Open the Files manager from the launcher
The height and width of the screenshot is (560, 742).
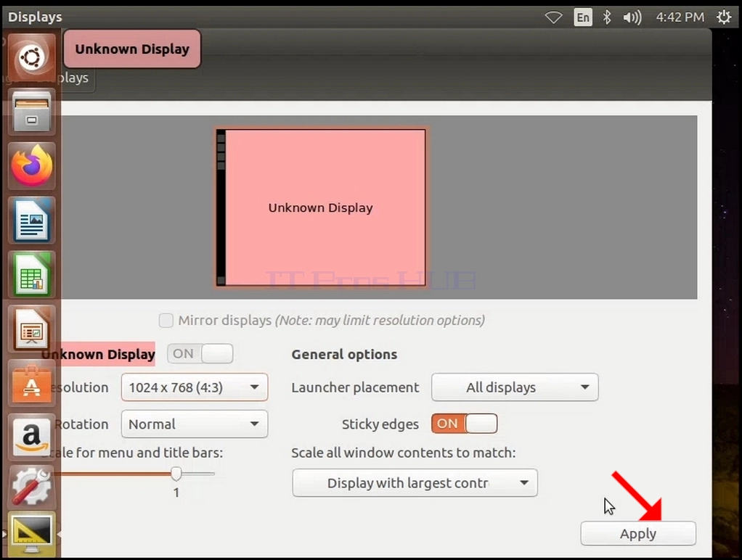32,112
